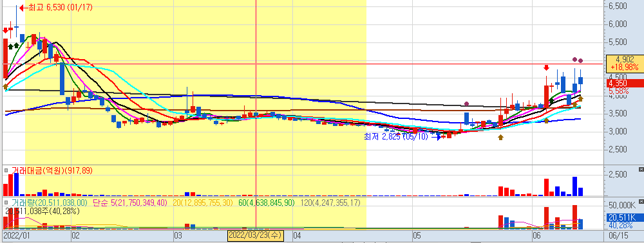The height and width of the screenshot is (243, 644).
Task: Click the red sell arrow above June candle
Action: click(x=546, y=67)
